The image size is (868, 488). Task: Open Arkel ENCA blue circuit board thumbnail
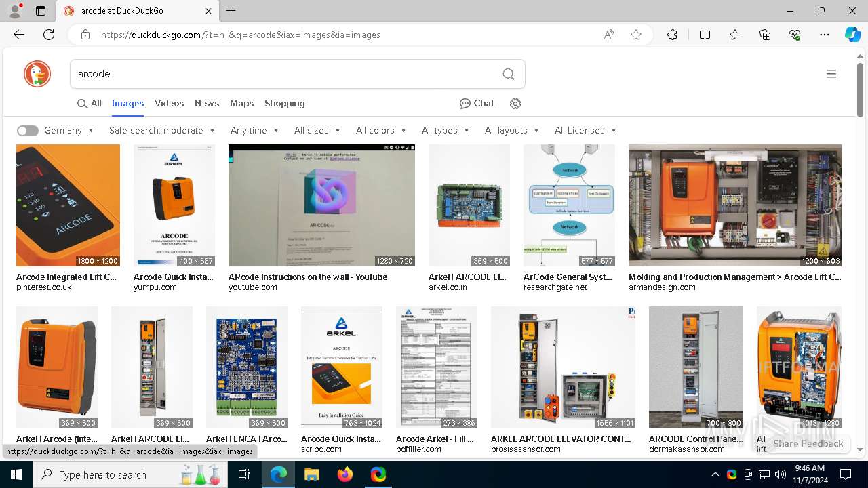coord(247,367)
